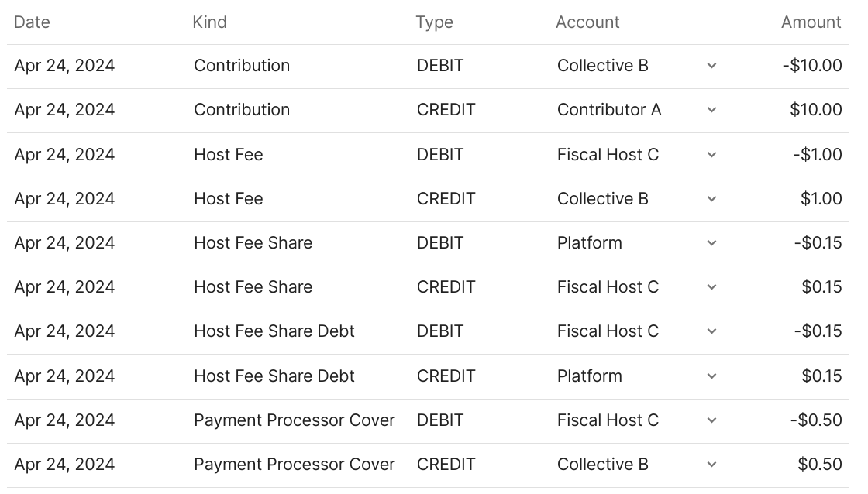The image size is (868, 494).
Task: Open chevron on Host Fee CREDIT row
Action: coord(711,199)
